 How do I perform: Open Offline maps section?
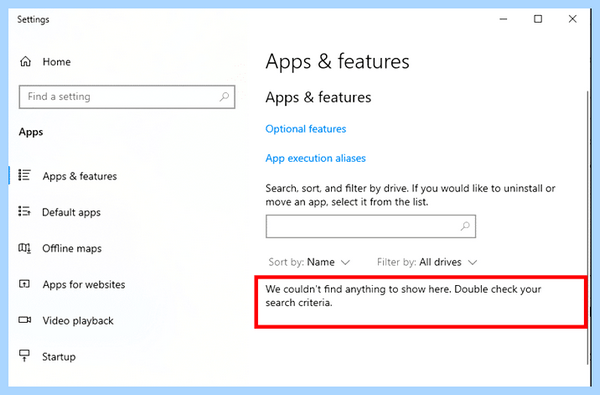72,248
